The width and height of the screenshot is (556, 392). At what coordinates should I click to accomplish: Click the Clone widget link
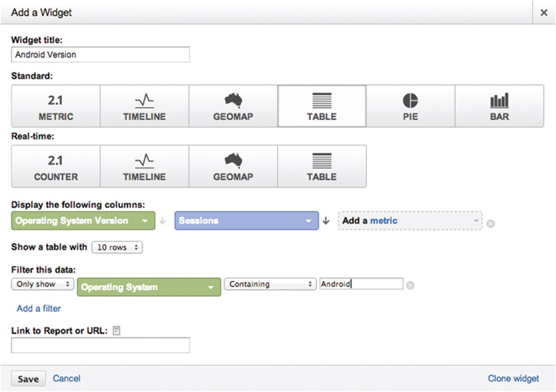click(x=513, y=378)
